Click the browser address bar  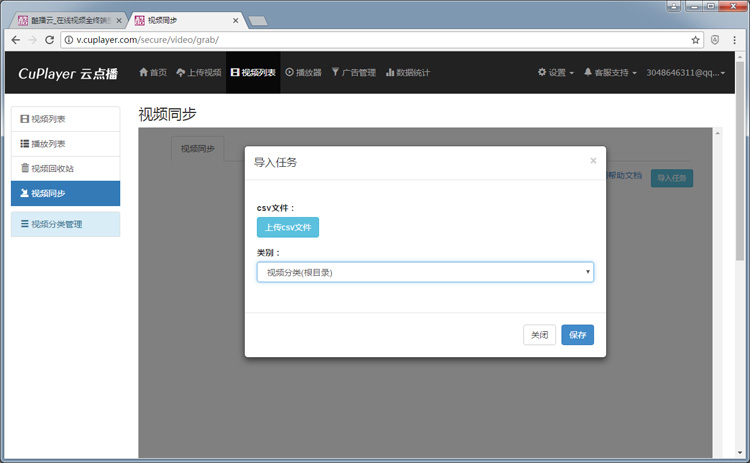[370, 40]
